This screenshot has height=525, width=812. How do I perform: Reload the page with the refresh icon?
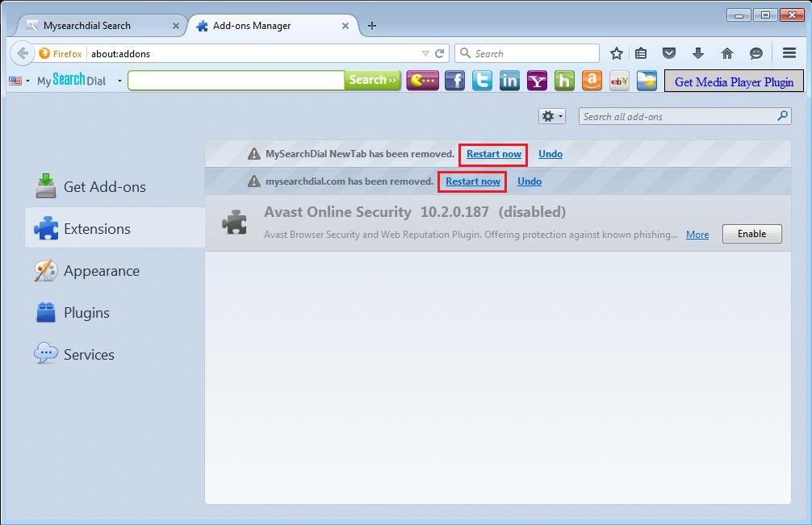pos(440,53)
